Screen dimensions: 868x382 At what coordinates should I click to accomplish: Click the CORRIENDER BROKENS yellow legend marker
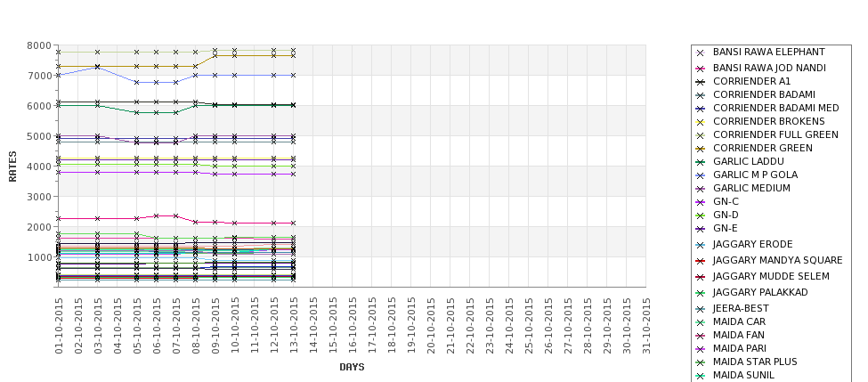[701, 122]
